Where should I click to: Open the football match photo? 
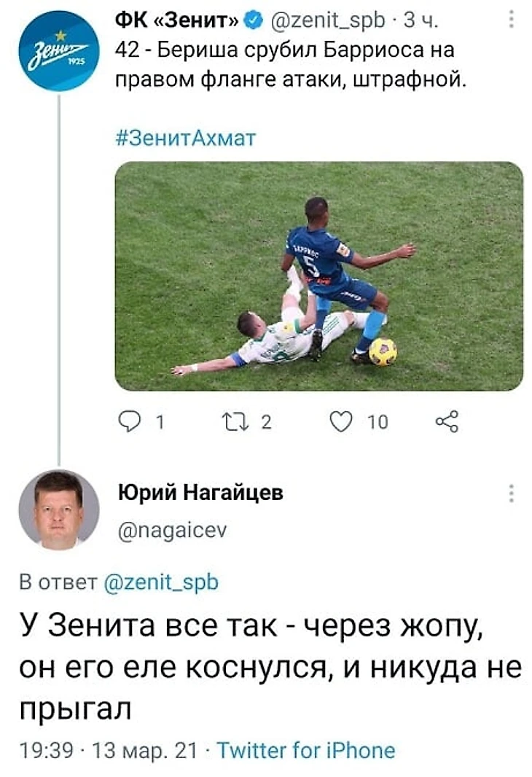318,276
